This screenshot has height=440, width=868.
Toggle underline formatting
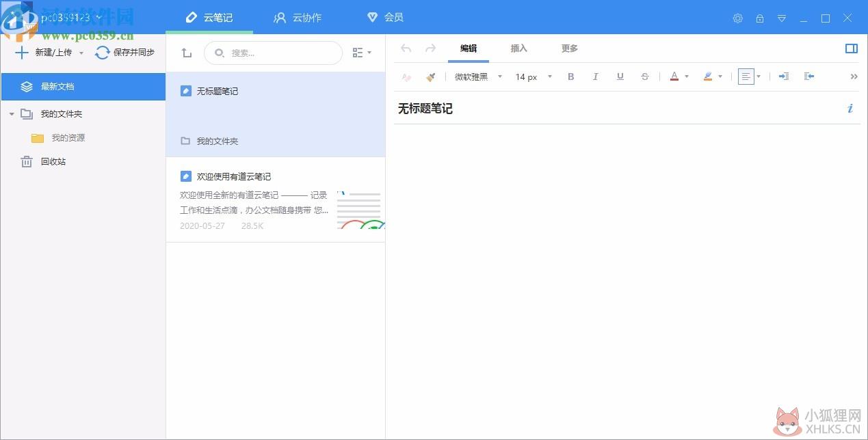620,77
